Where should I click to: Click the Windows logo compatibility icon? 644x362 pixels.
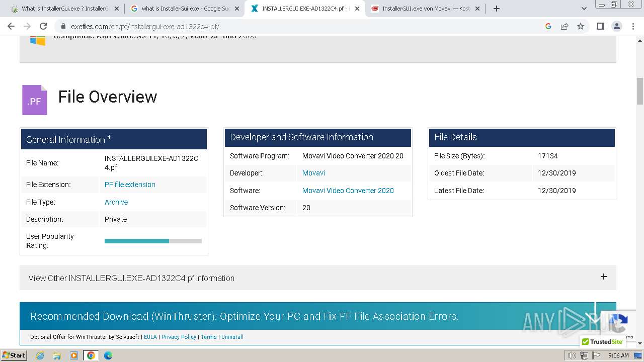(x=38, y=40)
